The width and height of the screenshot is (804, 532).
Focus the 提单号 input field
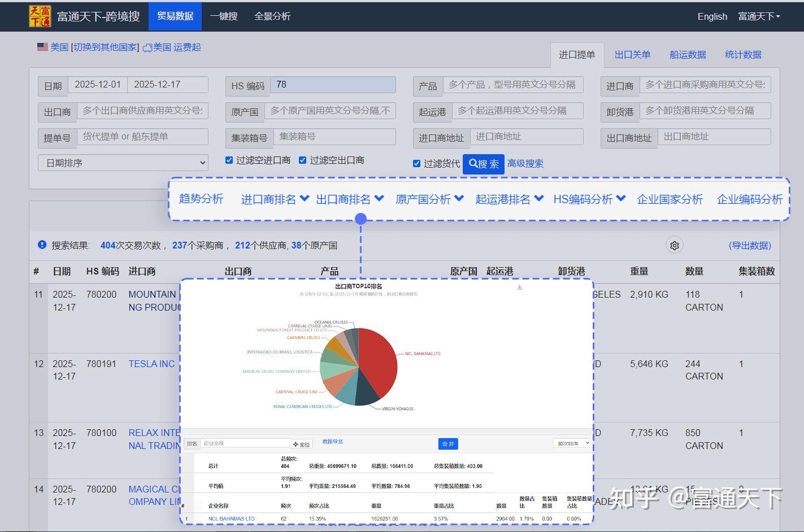pos(142,137)
